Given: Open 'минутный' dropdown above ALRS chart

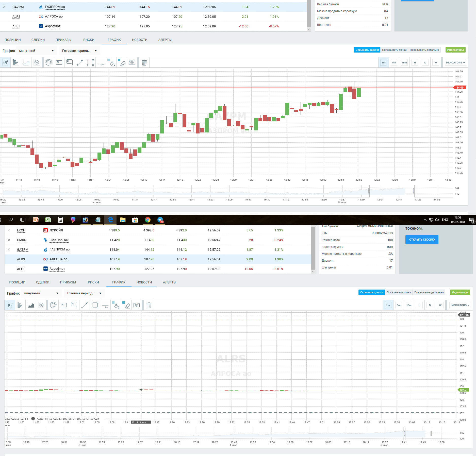Looking at the screenshot, I should point(41,293).
